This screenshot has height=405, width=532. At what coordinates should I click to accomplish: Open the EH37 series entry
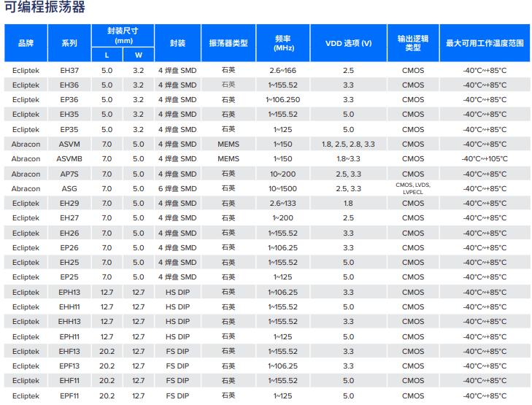pos(69,70)
